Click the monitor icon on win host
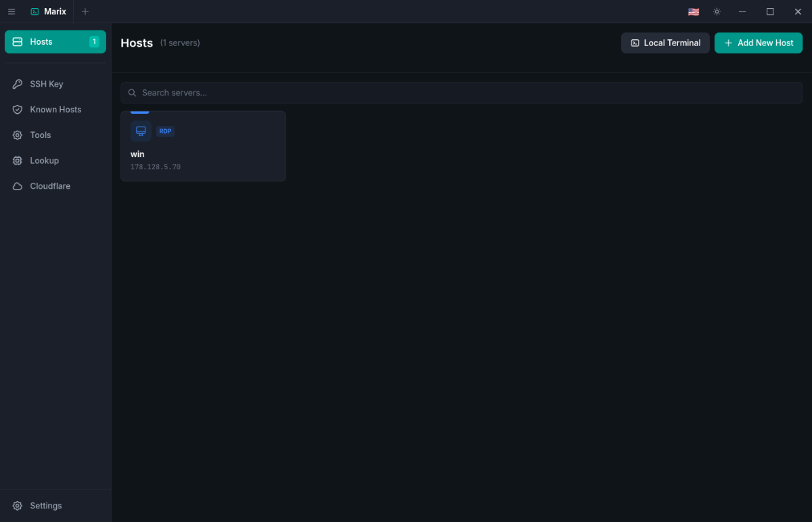This screenshot has height=522, width=812. coord(141,131)
